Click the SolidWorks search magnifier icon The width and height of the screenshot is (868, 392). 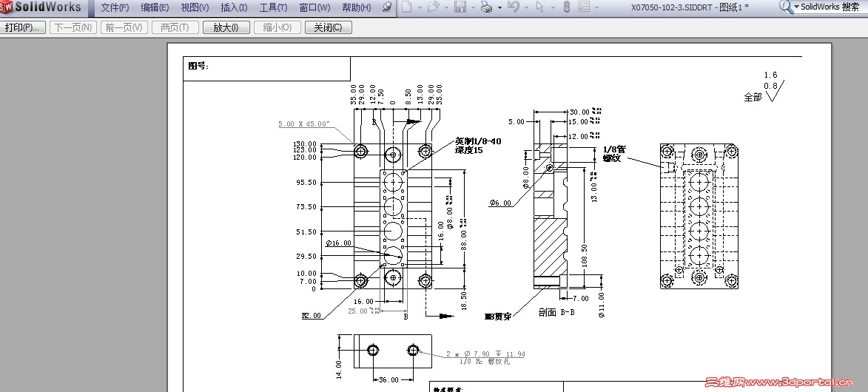coord(786,7)
